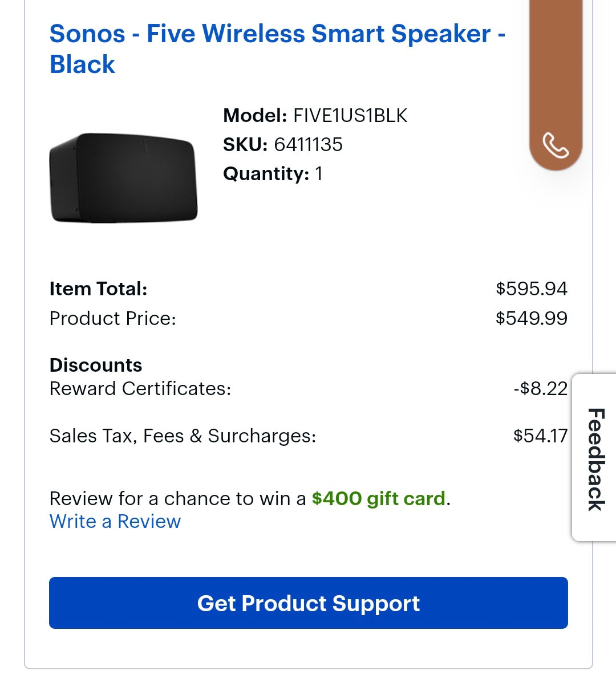
Task: Tap the phone call icon
Action: click(555, 145)
